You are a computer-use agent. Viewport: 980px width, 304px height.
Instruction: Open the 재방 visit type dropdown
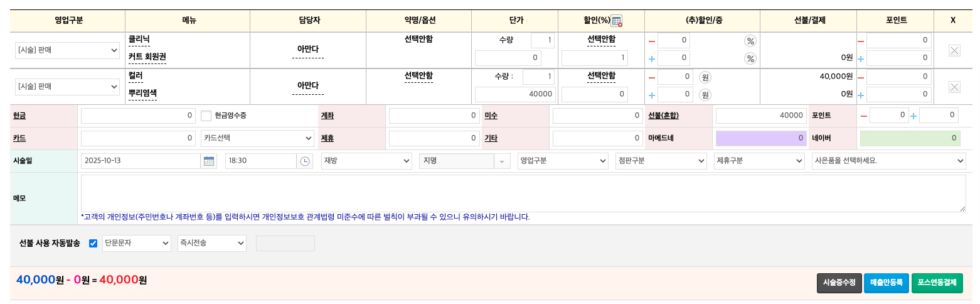pyautogui.click(x=366, y=161)
